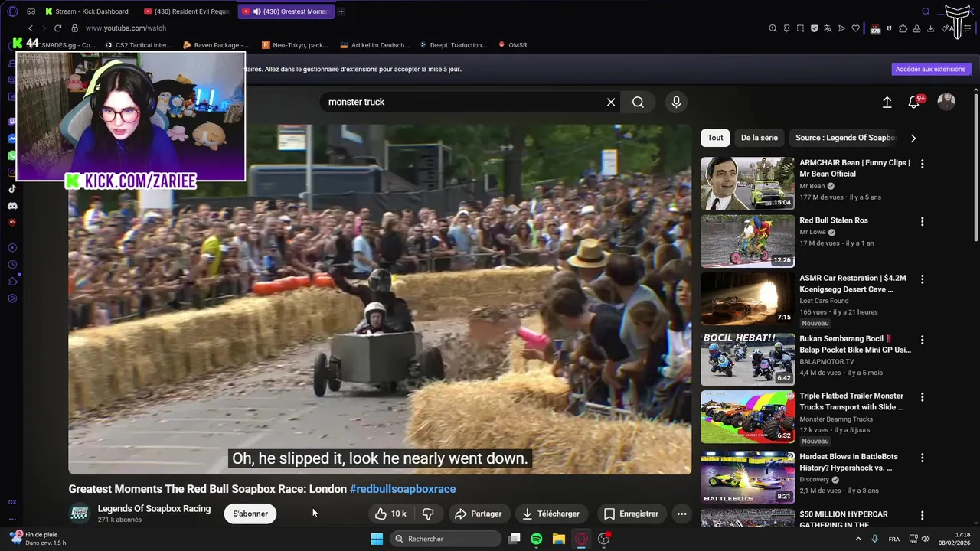Open File Explorer from the taskbar
The height and width of the screenshot is (551, 980).
coord(559,539)
